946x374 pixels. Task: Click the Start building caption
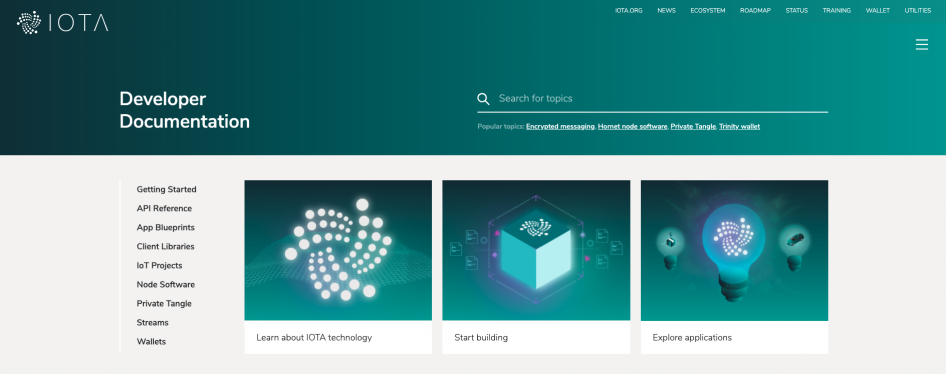[481, 338]
